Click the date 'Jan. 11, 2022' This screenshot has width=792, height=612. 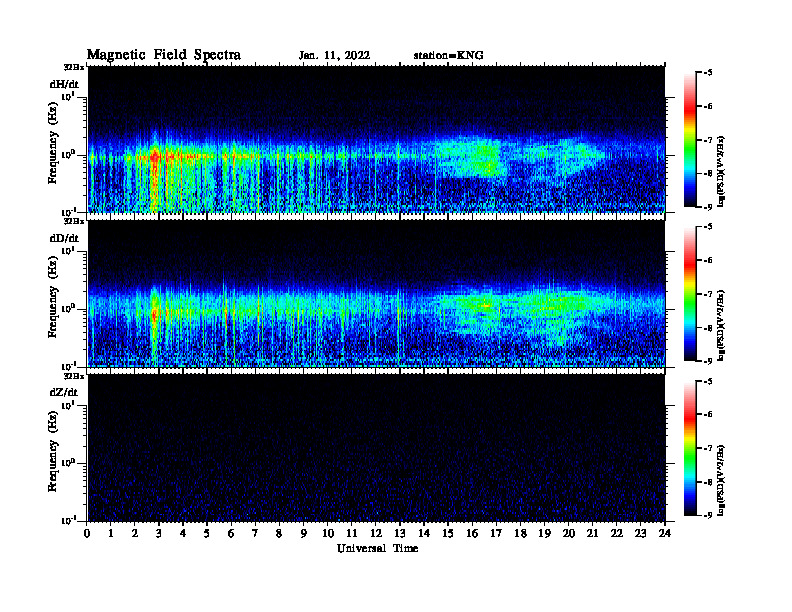(334, 56)
